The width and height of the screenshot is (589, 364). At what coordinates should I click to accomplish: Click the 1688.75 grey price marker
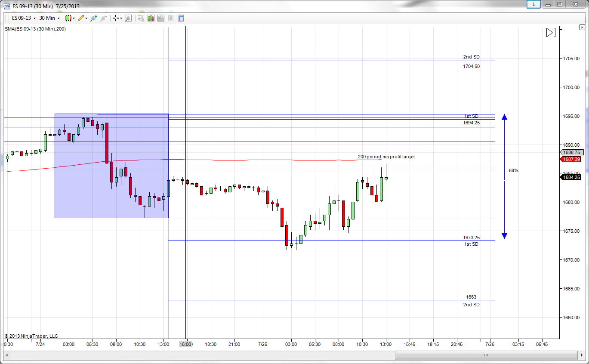(x=571, y=152)
